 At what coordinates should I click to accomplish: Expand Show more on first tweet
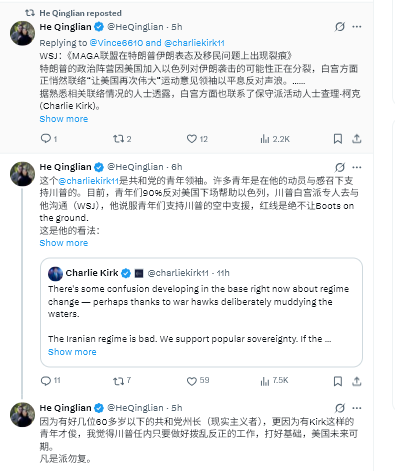tap(64, 119)
